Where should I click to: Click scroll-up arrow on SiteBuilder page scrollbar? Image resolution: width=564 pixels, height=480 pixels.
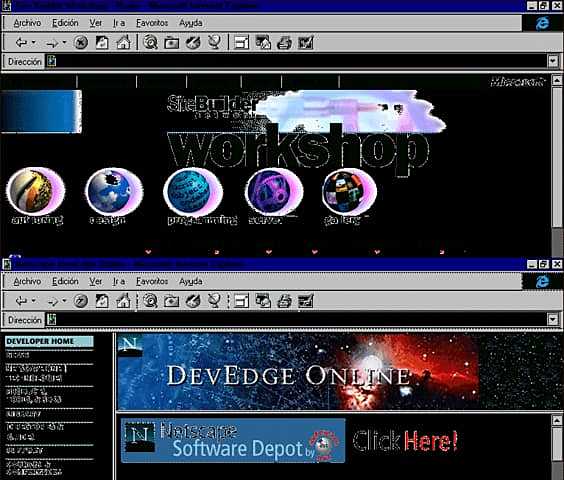pos(557,80)
